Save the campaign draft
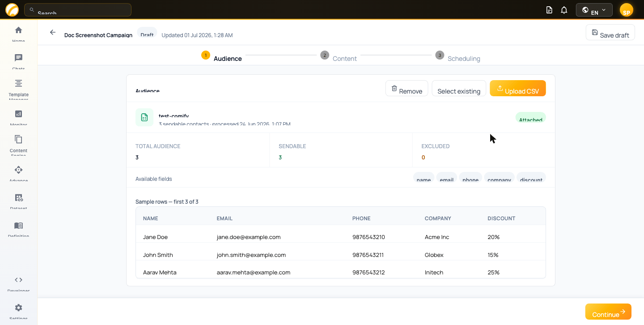Viewport: 644px width, 325px height. (610, 32)
